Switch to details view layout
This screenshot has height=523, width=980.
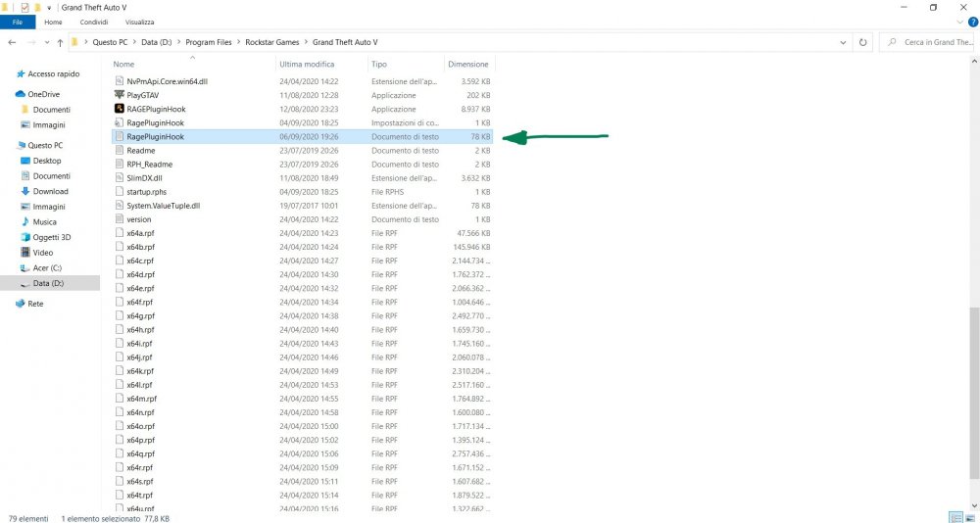tap(955, 517)
